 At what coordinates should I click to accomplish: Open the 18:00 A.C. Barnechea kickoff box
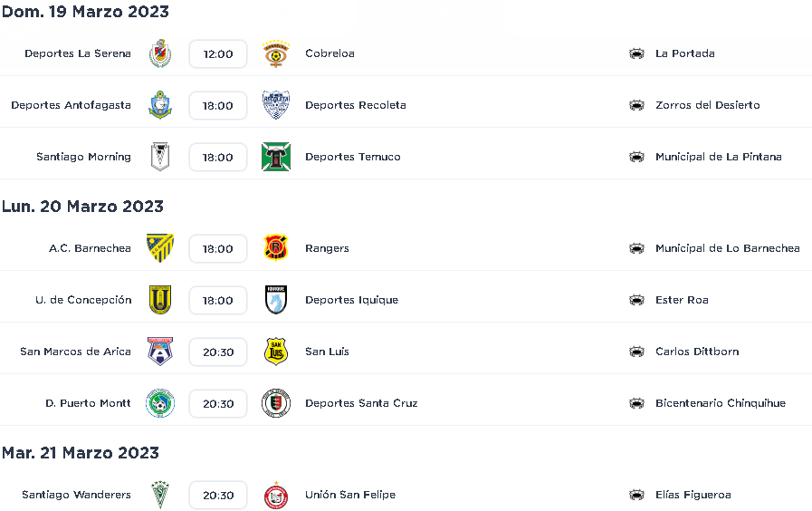pos(218,249)
